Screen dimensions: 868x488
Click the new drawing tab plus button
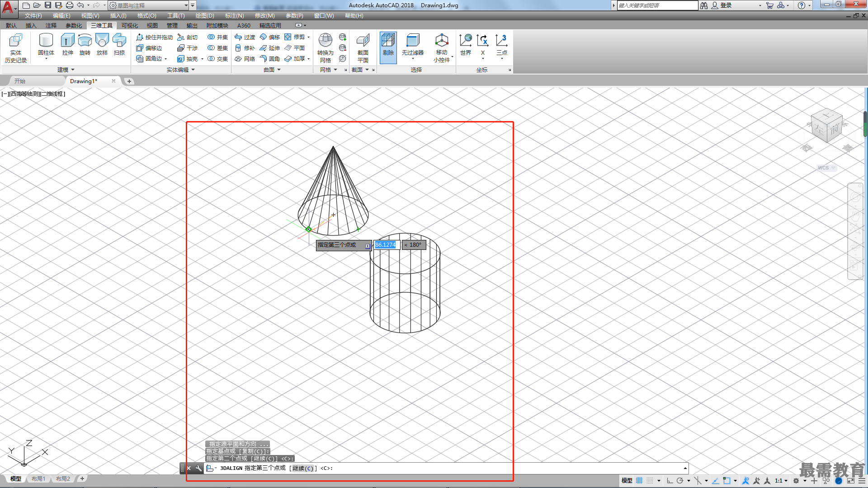129,81
